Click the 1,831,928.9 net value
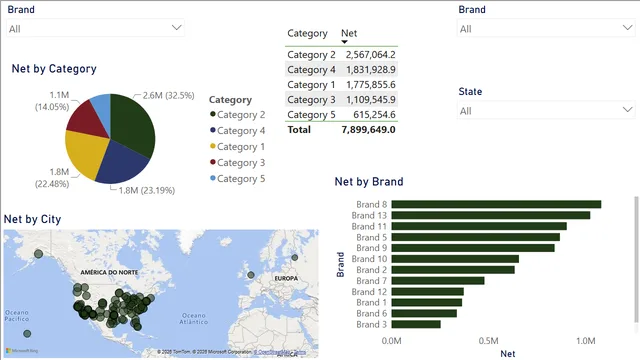The image size is (640, 360). point(371,70)
